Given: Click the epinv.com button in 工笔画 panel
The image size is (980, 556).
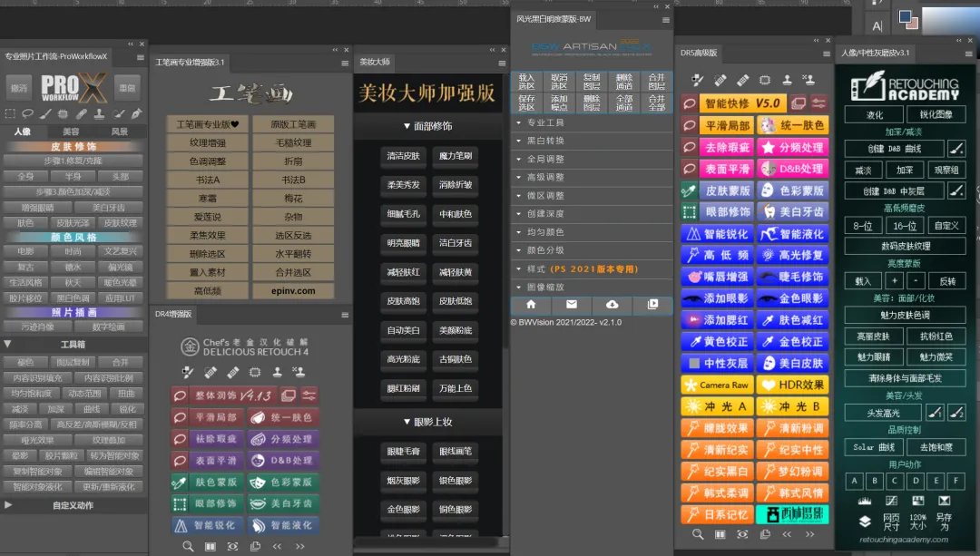Looking at the screenshot, I should pyautogui.click(x=293, y=291).
